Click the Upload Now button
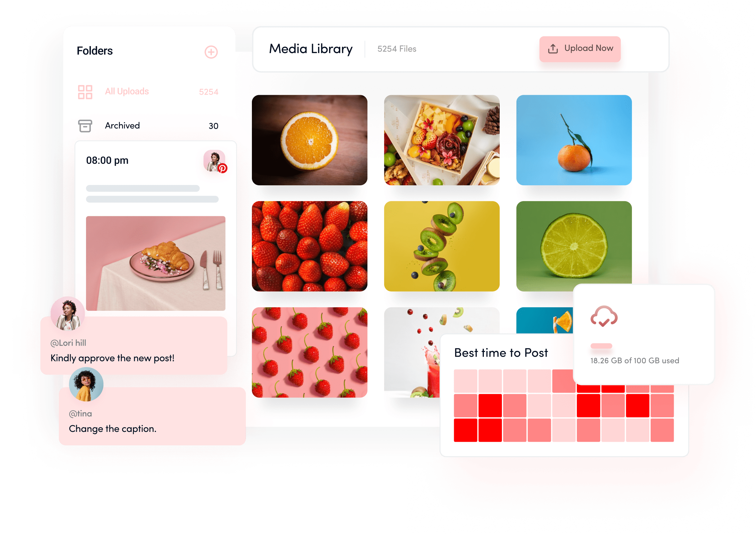The width and height of the screenshot is (756, 534). click(x=578, y=49)
